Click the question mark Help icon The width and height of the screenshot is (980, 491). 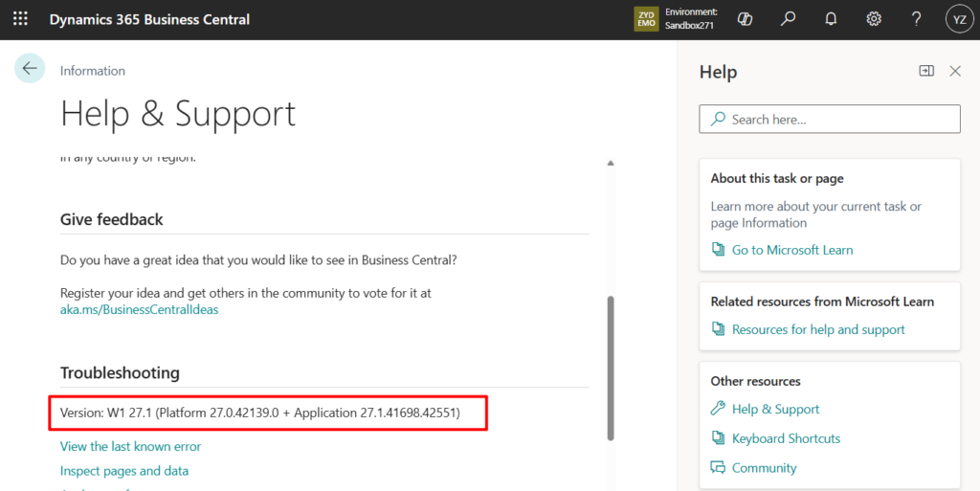916,19
